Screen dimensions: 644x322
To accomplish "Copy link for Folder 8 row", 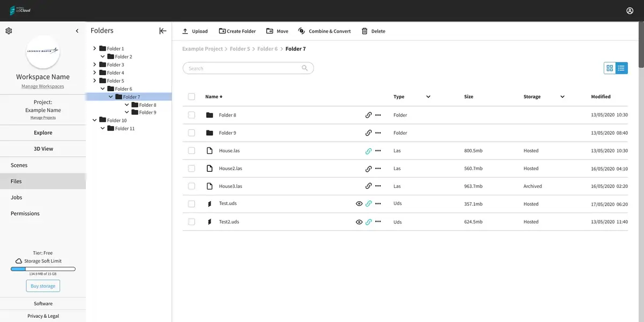I will 369,115.
